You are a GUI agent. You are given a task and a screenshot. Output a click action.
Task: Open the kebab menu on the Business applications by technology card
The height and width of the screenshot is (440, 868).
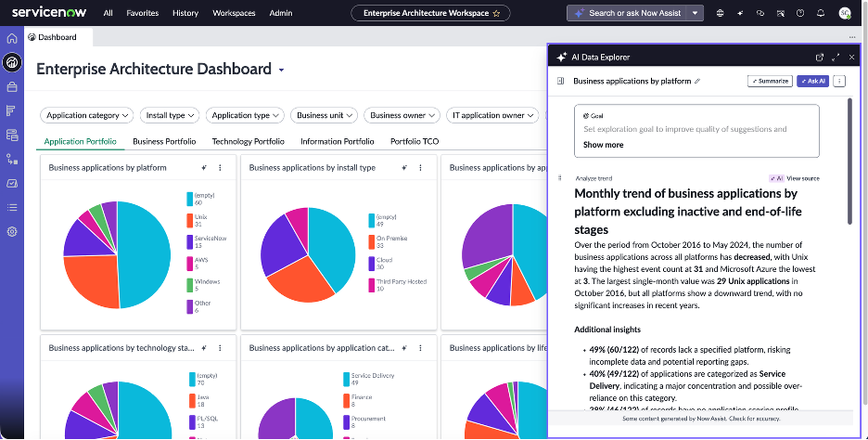[x=220, y=348]
